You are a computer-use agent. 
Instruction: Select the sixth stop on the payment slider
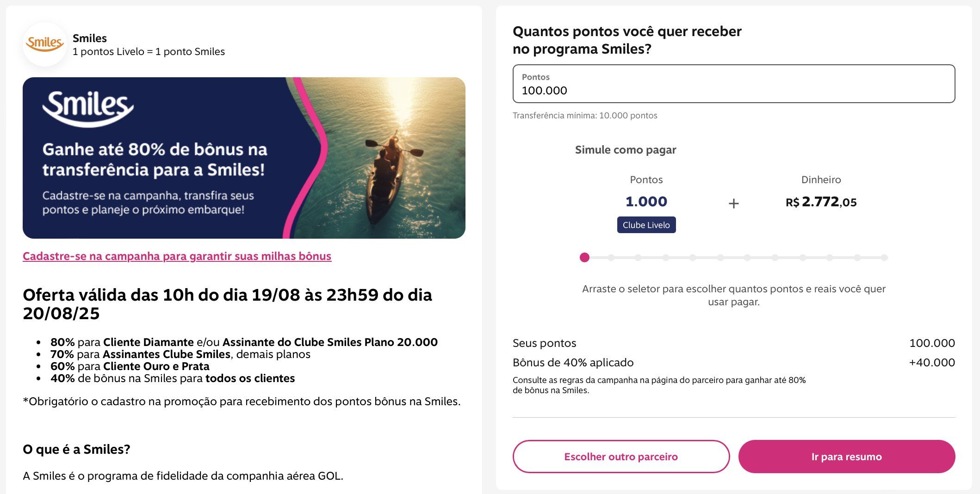point(720,258)
